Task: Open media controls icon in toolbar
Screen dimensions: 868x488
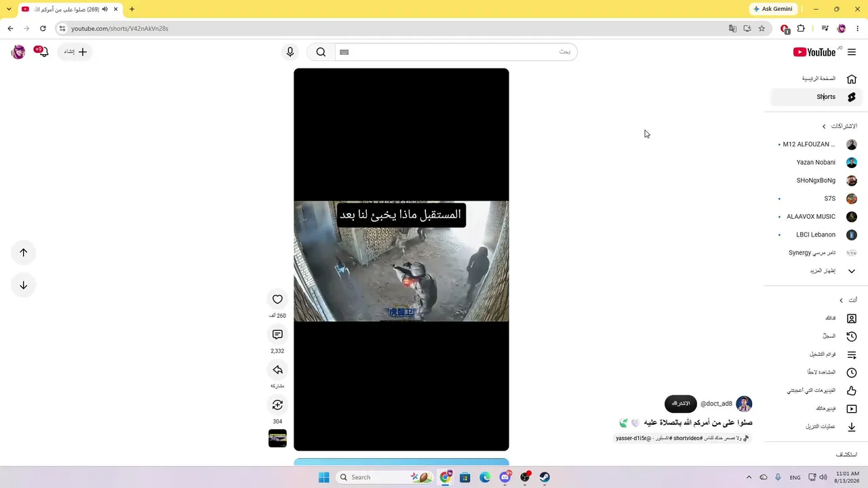Action: [825, 28]
